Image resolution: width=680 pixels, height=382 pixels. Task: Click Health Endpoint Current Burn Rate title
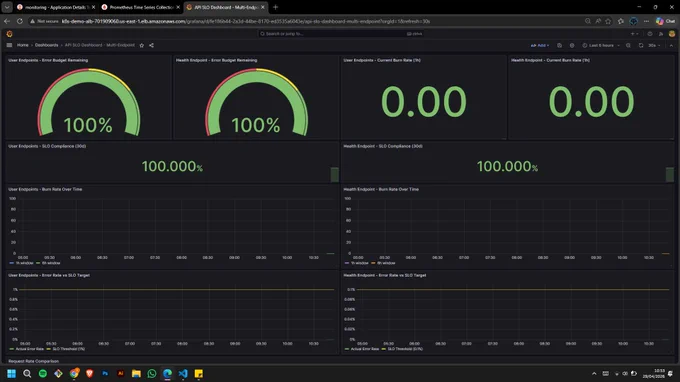tap(550, 60)
